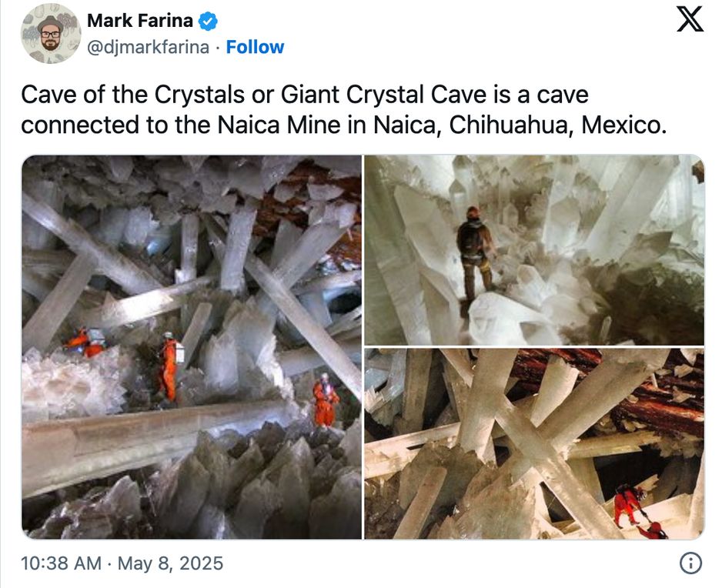Click the word Chihuahua in the tweet
This screenshot has height=588, width=722.
(x=510, y=125)
